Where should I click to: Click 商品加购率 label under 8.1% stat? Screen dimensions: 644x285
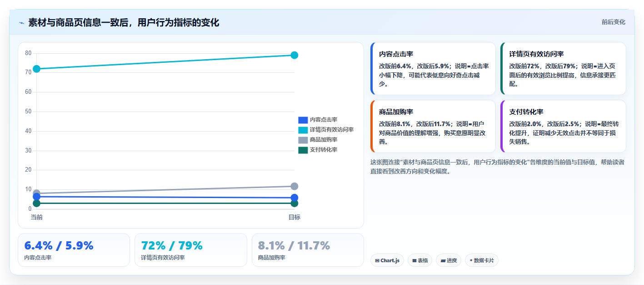coord(271,258)
